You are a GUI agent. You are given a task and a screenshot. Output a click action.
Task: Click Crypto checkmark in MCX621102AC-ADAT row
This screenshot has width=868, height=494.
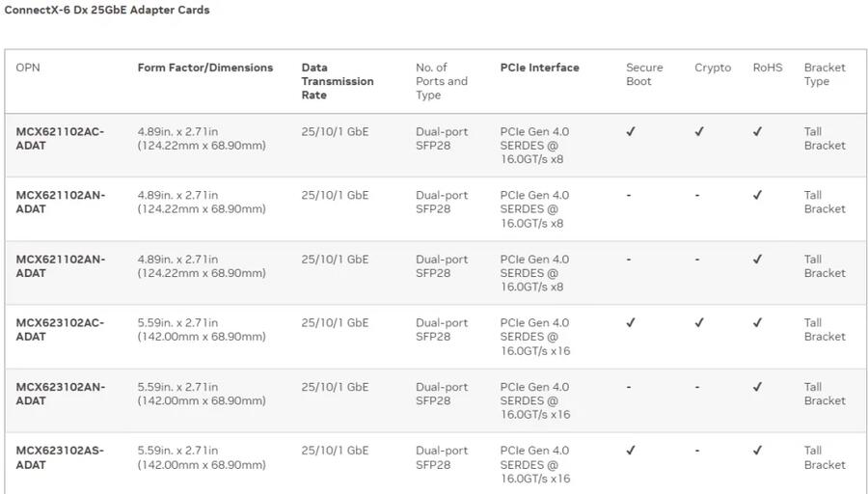tap(699, 131)
